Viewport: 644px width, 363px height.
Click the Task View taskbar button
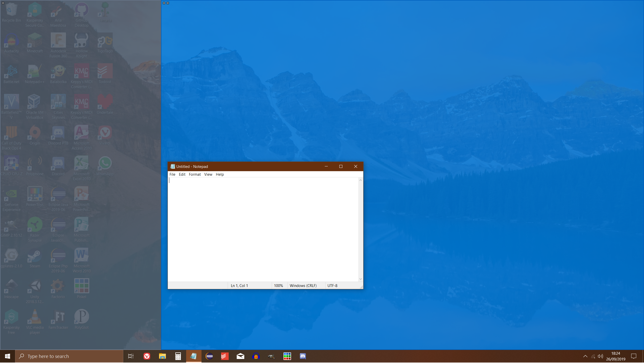click(131, 356)
